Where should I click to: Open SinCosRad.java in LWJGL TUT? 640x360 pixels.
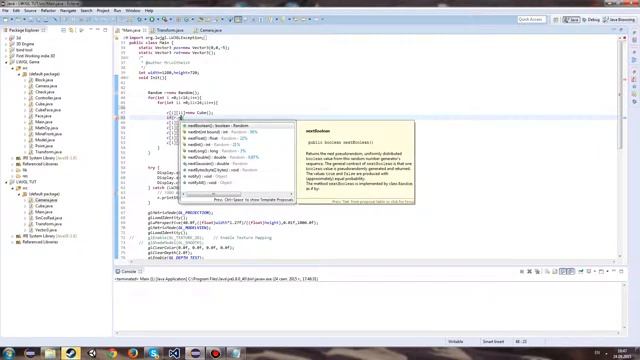coord(48,218)
